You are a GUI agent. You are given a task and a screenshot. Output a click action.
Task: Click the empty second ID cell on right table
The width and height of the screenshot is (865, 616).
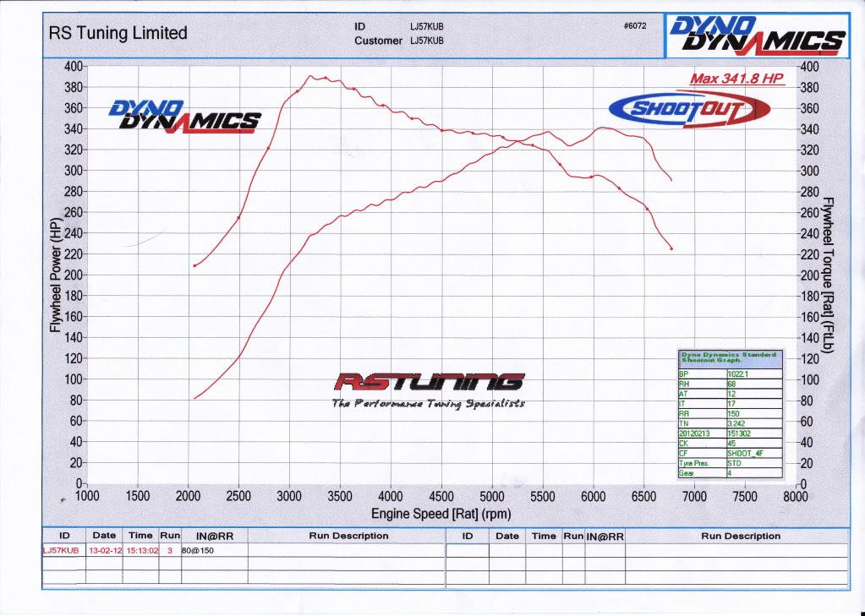(467, 550)
